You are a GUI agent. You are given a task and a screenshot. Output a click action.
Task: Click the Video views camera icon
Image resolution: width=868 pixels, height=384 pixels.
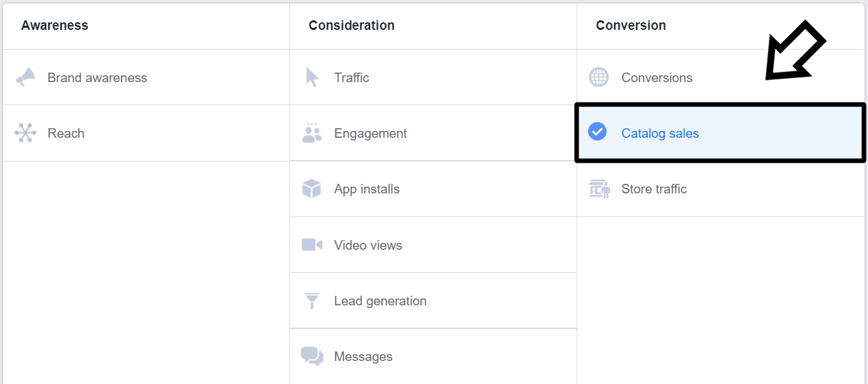(312, 245)
